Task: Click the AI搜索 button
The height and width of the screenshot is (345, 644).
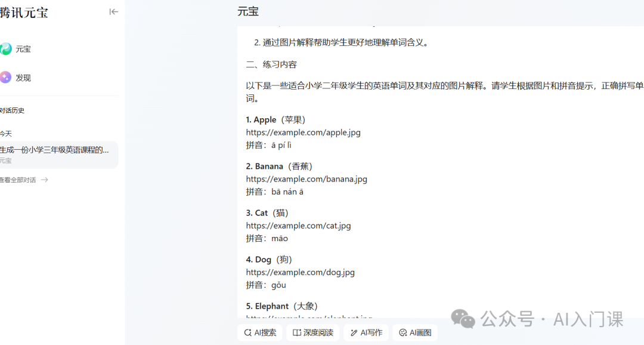Action: pyautogui.click(x=260, y=332)
